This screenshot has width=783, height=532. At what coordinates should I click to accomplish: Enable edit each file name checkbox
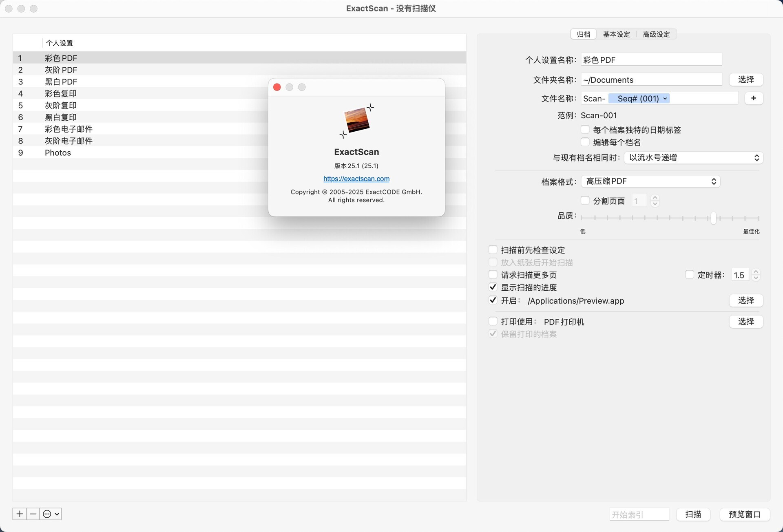tap(585, 142)
